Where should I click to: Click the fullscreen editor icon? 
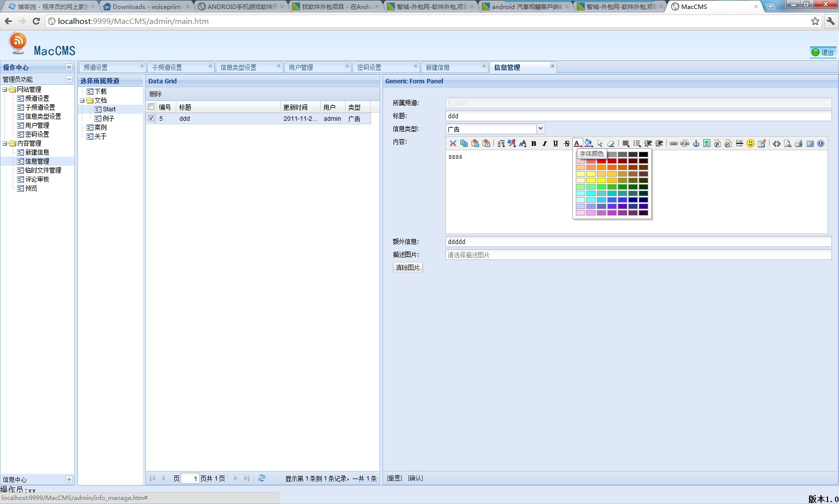(x=810, y=143)
